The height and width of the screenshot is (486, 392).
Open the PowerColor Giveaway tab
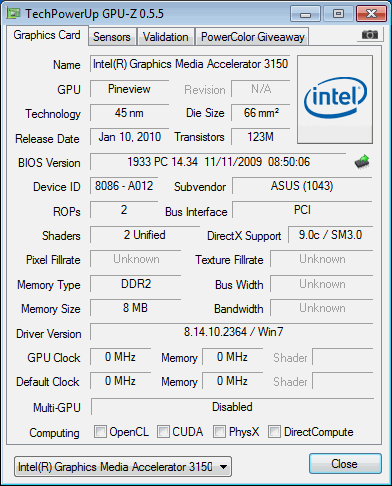253,37
